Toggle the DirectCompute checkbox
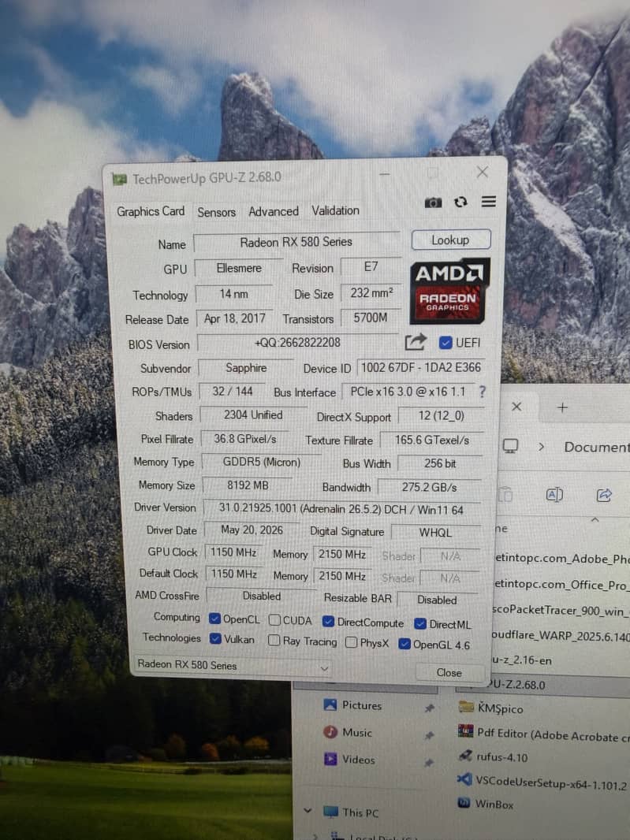Screen dimensions: 630x840 coord(328,622)
